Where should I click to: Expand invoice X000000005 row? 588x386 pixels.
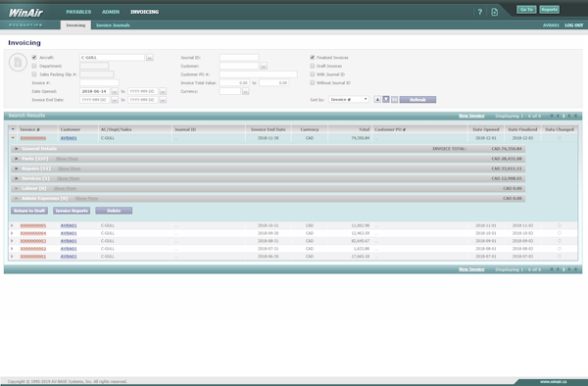point(12,225)
